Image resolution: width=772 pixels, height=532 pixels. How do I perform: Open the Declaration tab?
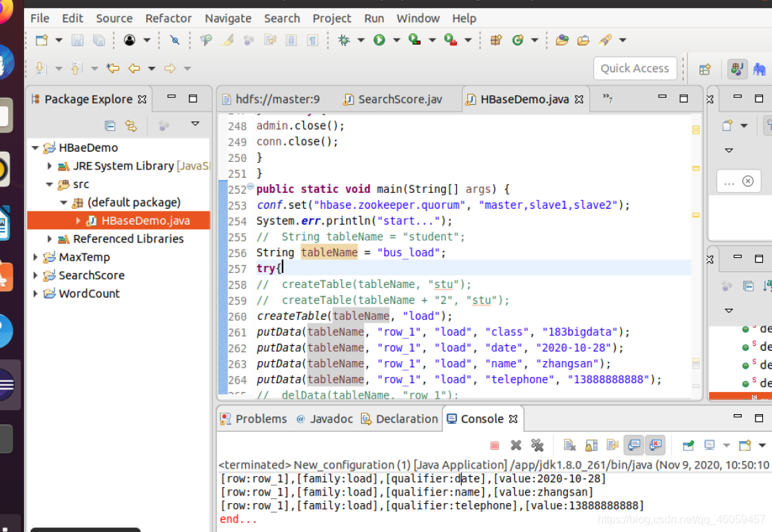(x=400, y=419)
